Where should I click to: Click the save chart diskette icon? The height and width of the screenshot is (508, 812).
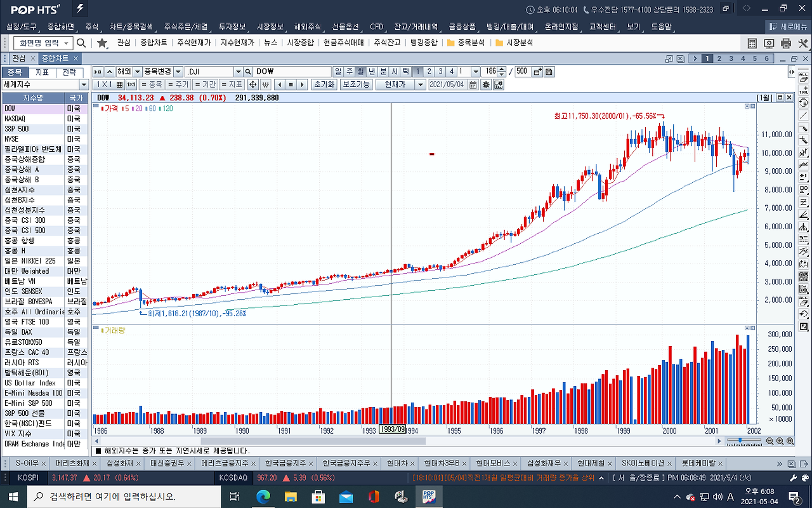click(x=549, y=72)
